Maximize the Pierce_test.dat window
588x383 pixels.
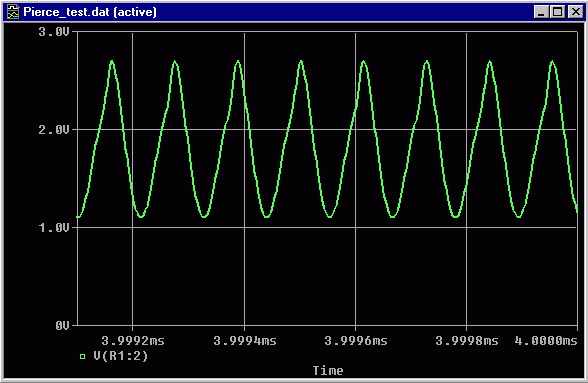pos(557,12)
